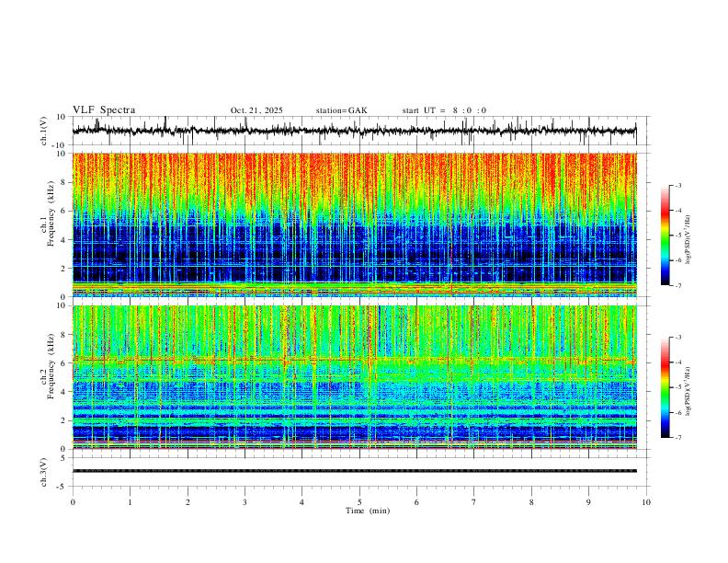This screenshot has height=563, width=728.
Task: Click the '-7' label on lower colorbar
Action: (x=677, y=438)
